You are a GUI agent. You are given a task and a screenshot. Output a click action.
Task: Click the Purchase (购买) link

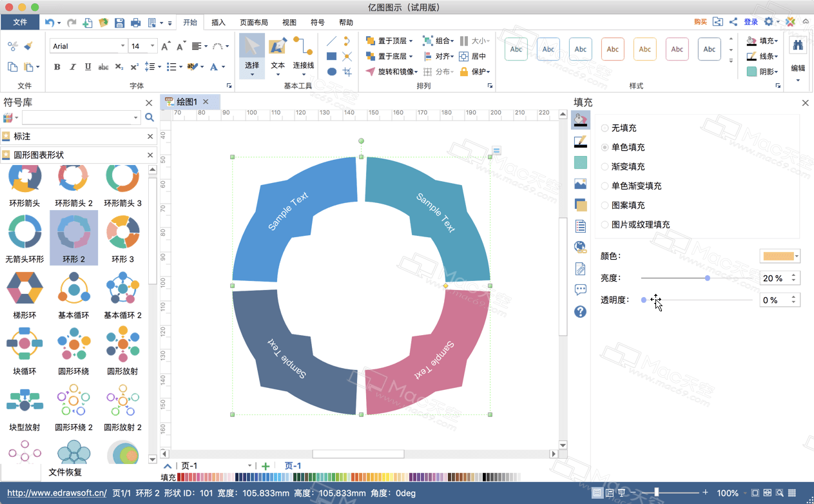[700, 23]
